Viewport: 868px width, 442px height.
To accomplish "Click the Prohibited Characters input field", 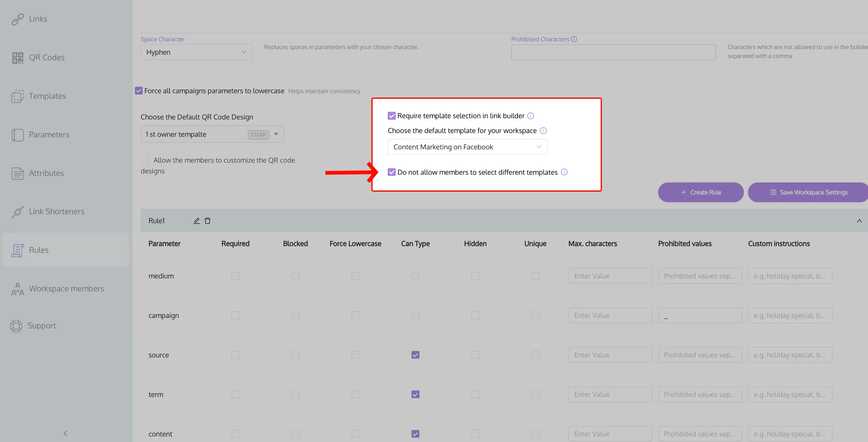I will pos(613,52).
